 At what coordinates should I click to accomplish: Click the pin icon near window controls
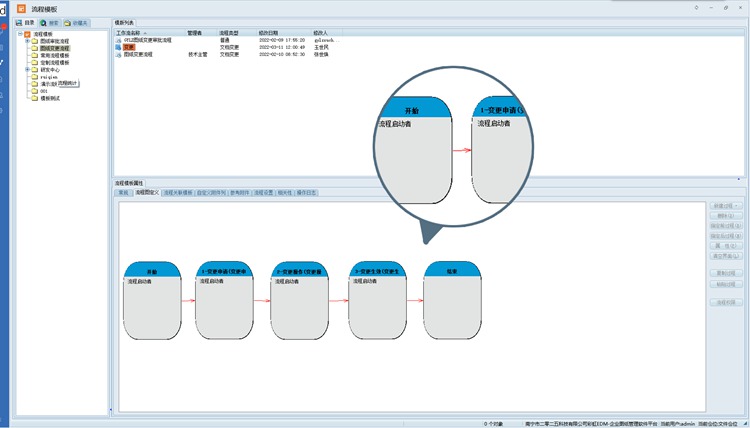click(697, 8)
